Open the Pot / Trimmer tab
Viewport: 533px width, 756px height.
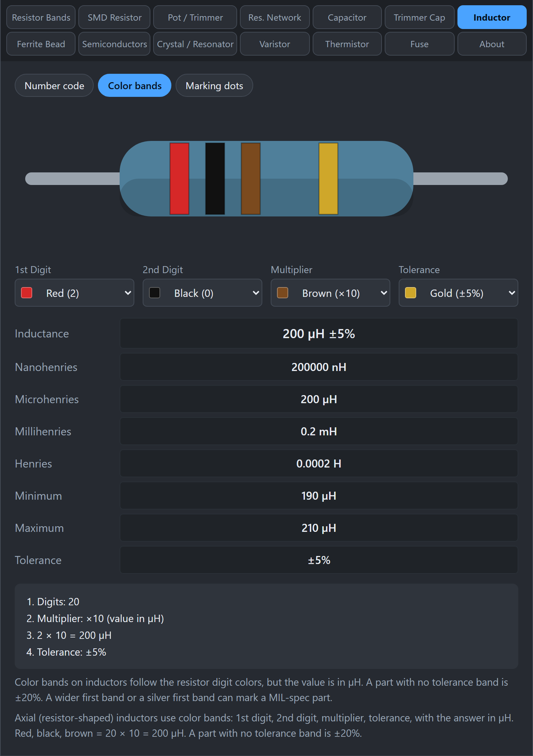pos(195,17)
